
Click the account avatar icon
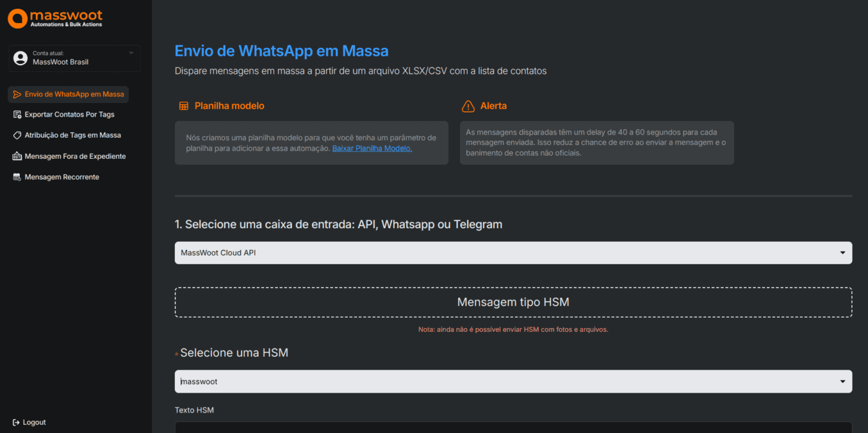click(20, 58)
